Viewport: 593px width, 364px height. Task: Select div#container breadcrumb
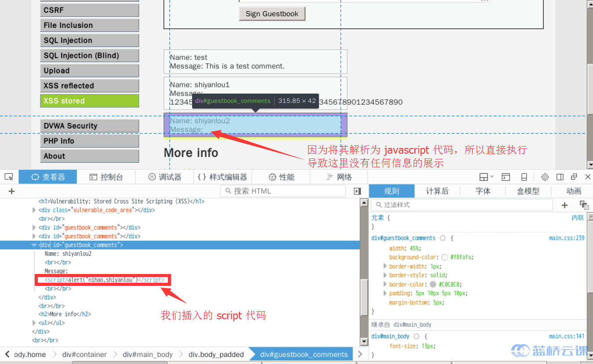point(84,354)
